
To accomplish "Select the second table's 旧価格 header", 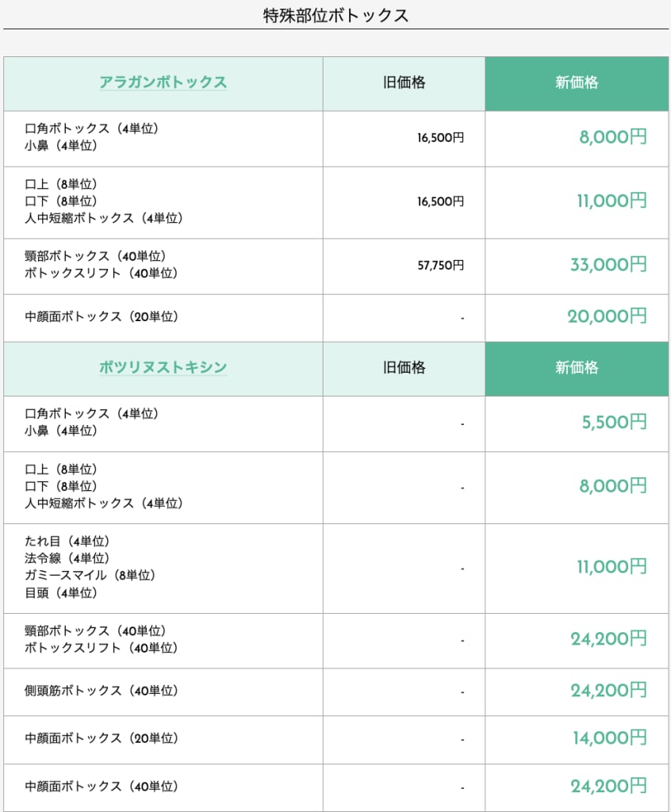I will [405, 368].
